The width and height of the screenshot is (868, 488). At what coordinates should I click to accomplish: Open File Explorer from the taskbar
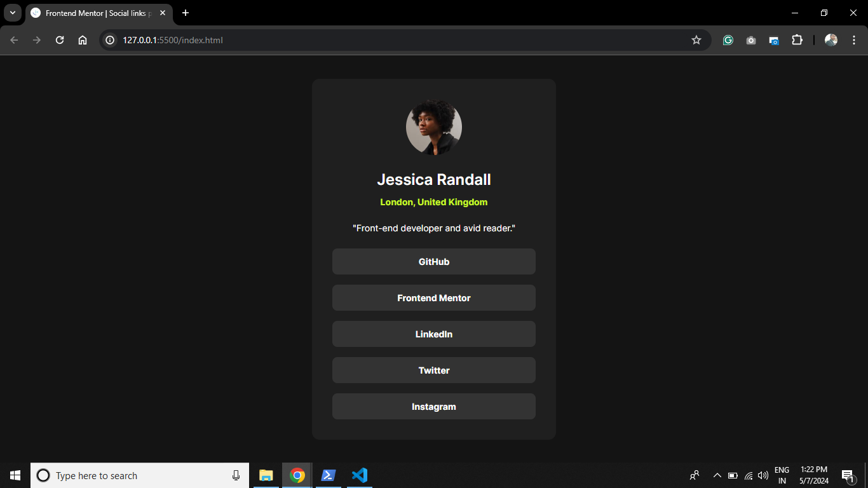pyautogui.click(x=266, y=475)
